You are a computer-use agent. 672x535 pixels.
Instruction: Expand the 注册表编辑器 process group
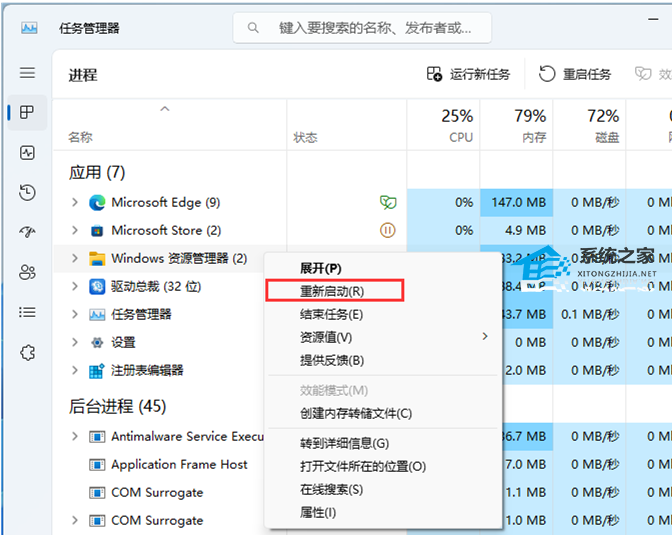(75, 371)
